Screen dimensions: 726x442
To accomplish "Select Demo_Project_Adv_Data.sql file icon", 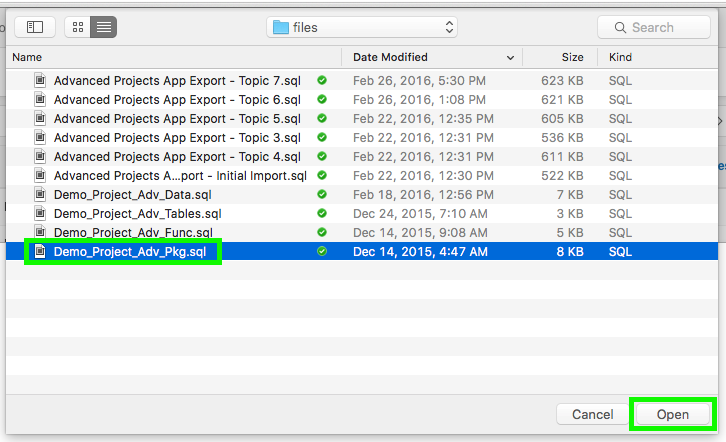I will (40, 194).
